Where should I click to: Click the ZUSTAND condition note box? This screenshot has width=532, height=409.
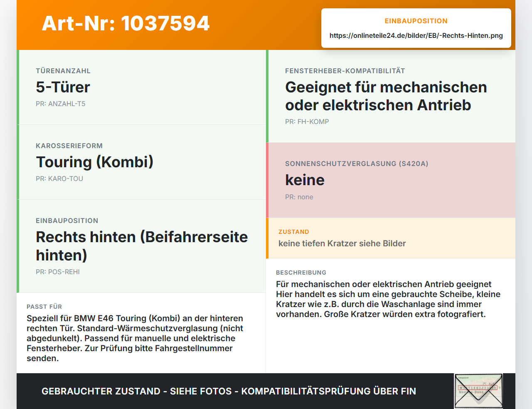click(391, 238)
